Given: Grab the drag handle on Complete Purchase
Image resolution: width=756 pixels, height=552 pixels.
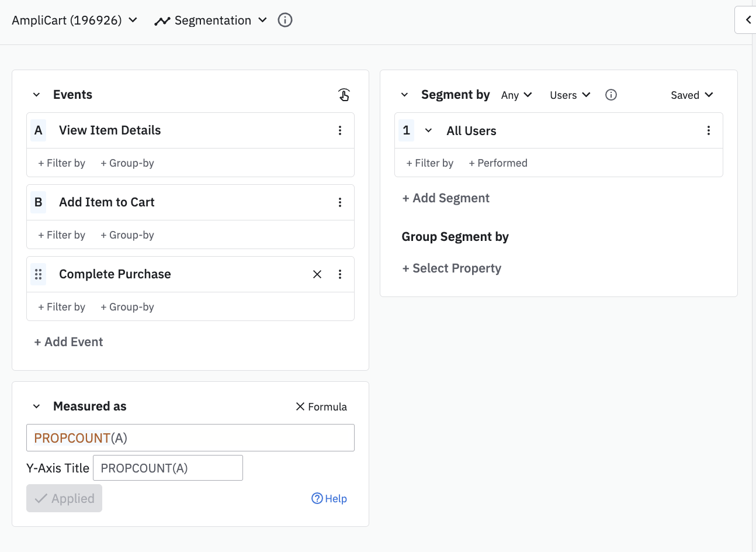Looking at the screenshot, I should pos(39,274).
